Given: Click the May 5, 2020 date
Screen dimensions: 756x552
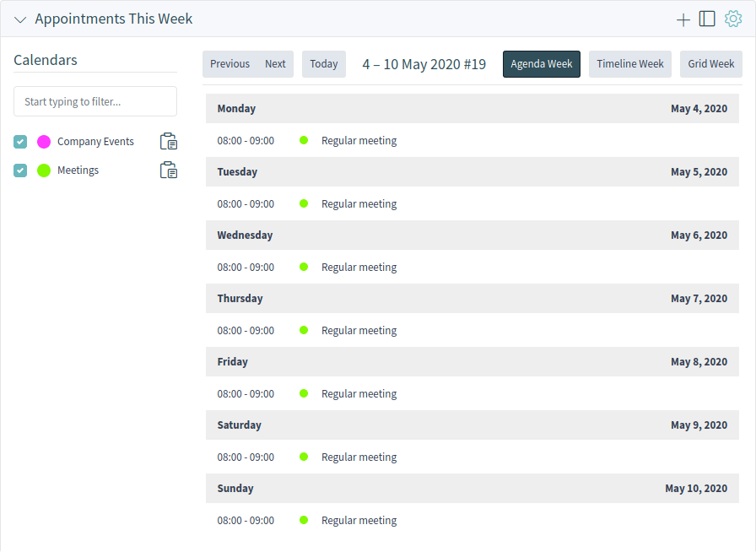Looking at the screenshot, I should pos(699,172).
